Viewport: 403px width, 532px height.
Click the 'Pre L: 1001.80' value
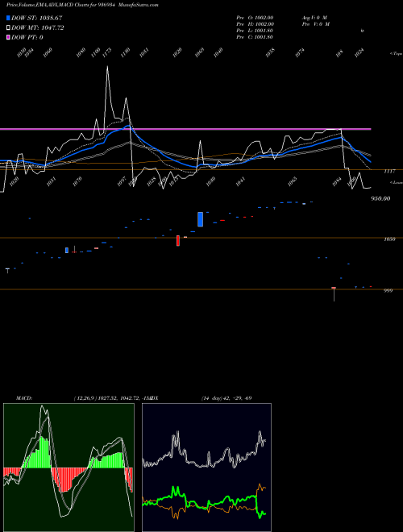click(255, 31)
